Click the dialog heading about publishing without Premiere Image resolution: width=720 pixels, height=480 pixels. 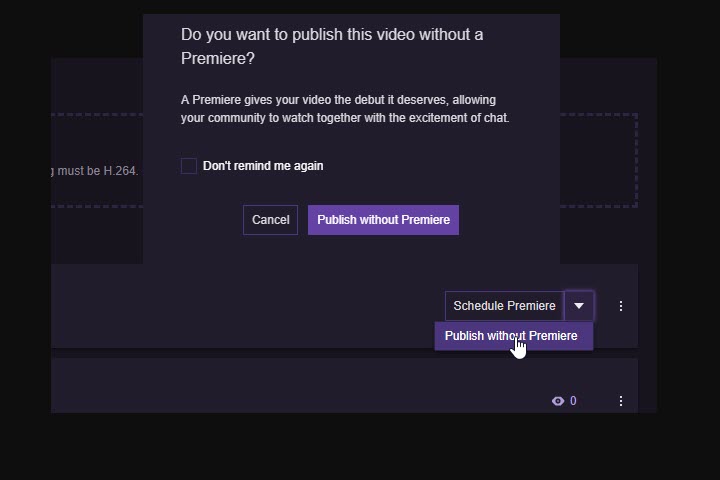(x=331, y=46)
